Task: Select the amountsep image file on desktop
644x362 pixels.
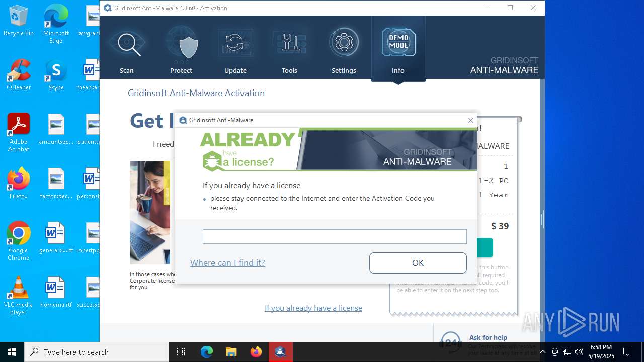Action: 56,129
